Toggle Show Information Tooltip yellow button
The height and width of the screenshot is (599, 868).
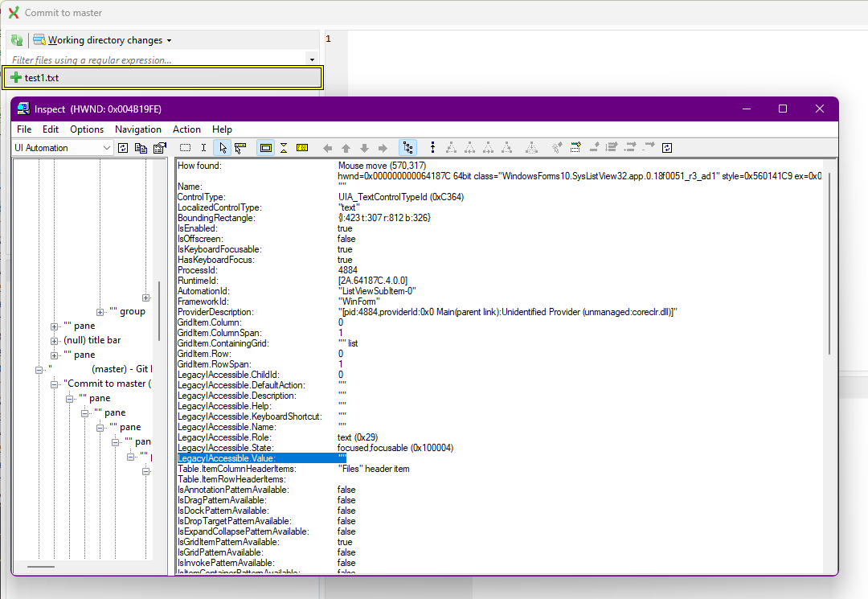tap(302, 148)
